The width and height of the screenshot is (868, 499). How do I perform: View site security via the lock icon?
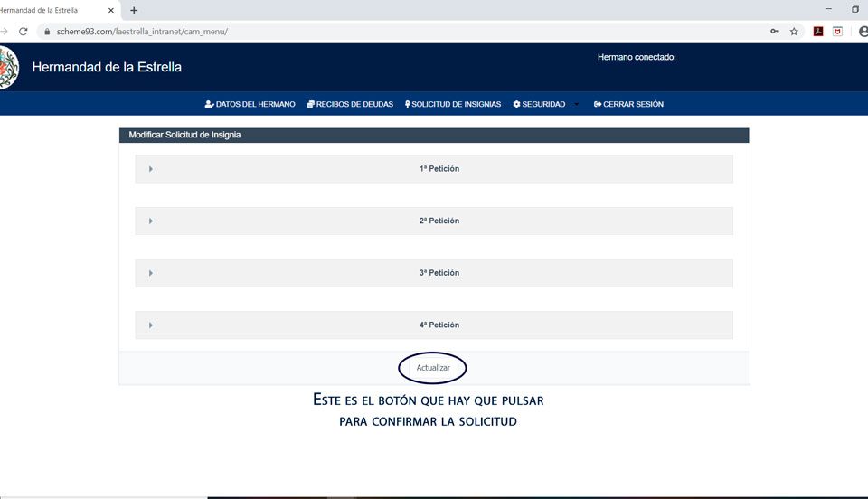(x=47, y=32)
